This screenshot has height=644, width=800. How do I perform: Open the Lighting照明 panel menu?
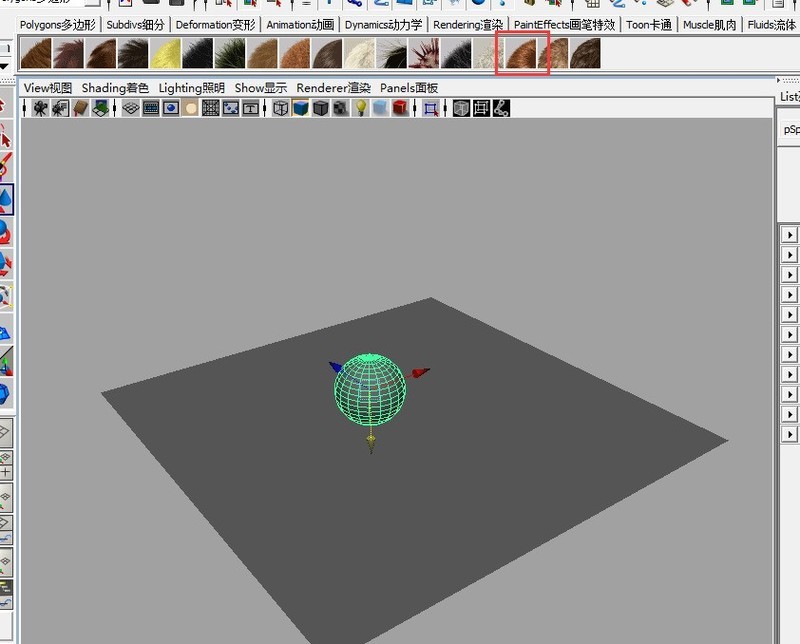click(x=192, y=88)
